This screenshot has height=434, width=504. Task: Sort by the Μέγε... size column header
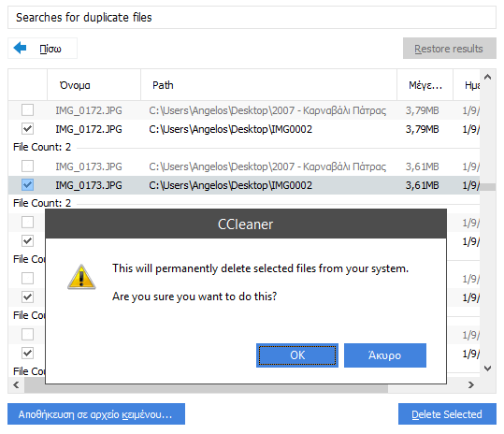click(425, 85)
